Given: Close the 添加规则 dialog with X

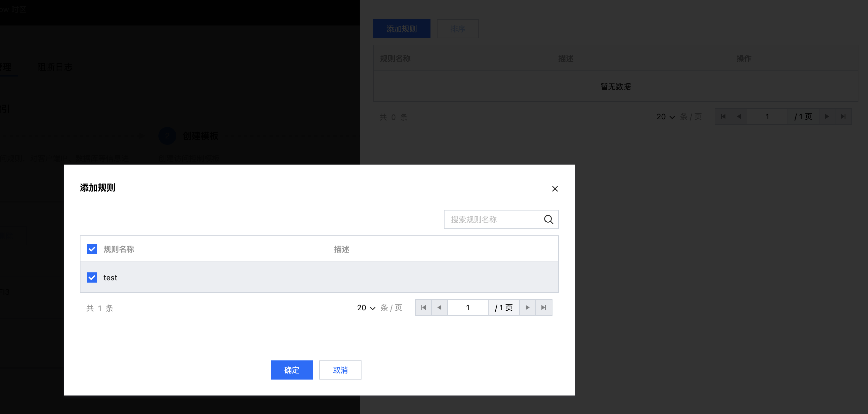Looking at the screenshot, I should click(555, 189).
